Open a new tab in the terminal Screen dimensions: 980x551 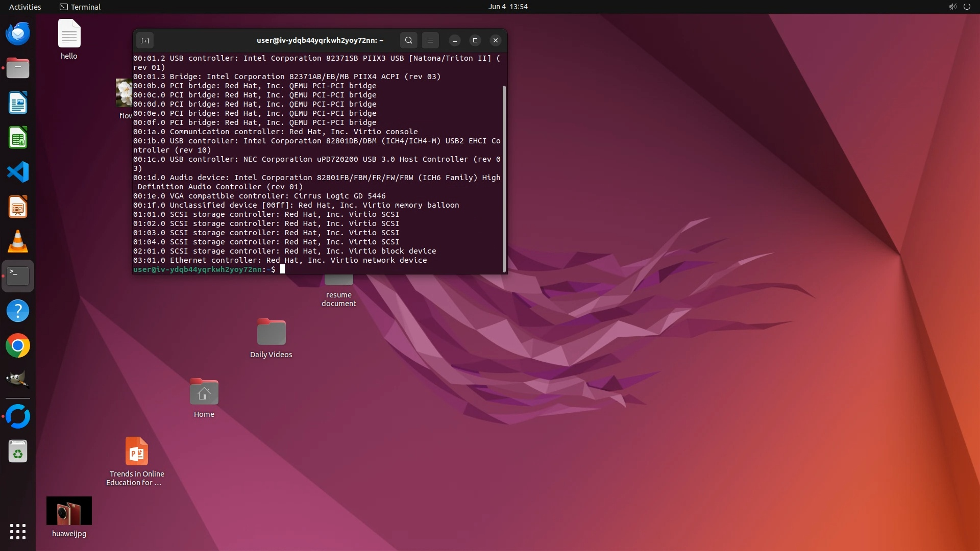[145, 40]
